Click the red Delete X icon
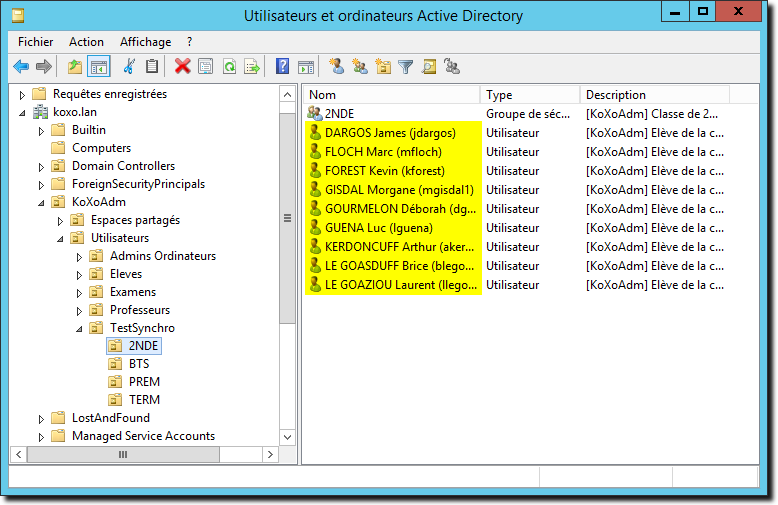 183,66
